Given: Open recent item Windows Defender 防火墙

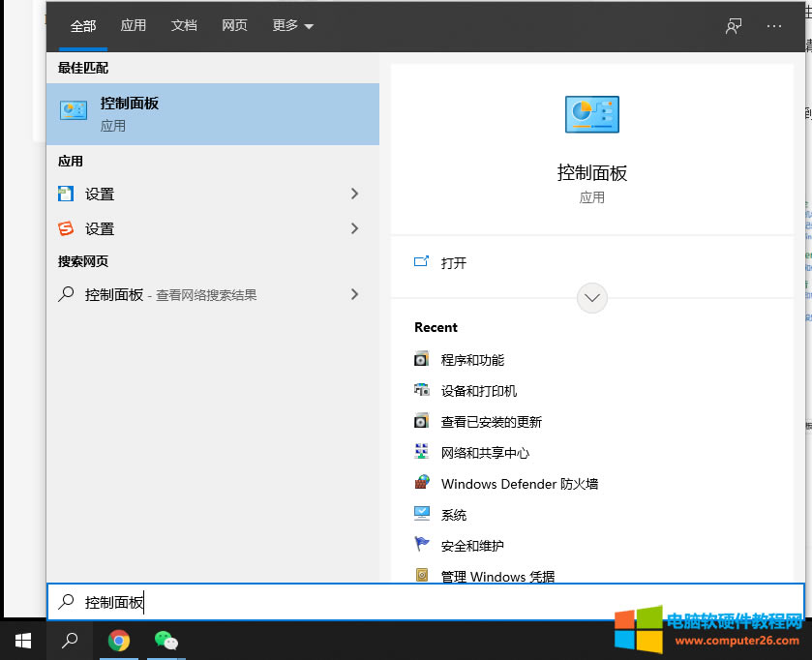Looking at the screenshot, I should coord(519,484).
